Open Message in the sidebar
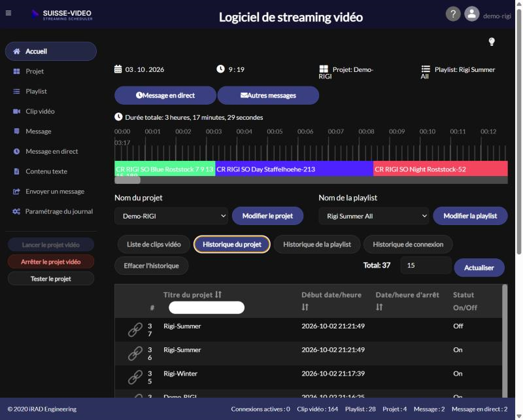The width and height of the screenshot is (523, 420). (x=51, y=131)
